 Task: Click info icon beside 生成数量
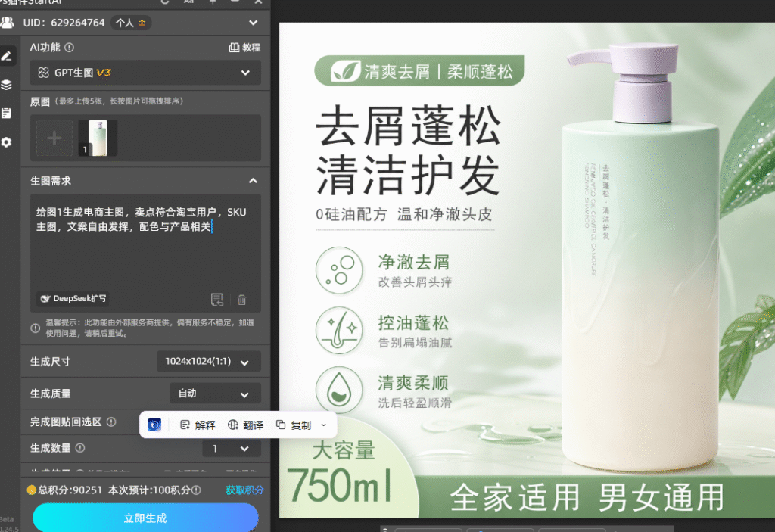(x=80, y=448)
